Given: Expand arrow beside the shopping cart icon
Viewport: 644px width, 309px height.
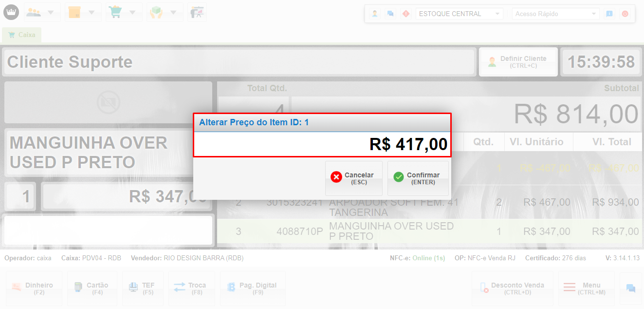Looking at the screenshot, I should [x=132, y=12].
